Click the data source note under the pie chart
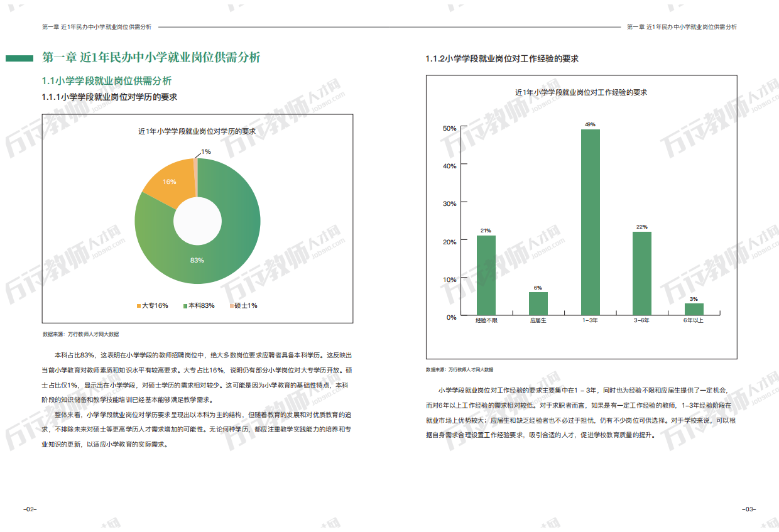The width and height of the screenshot is (779, 532). pyautogui.click(x=80, y=334)
